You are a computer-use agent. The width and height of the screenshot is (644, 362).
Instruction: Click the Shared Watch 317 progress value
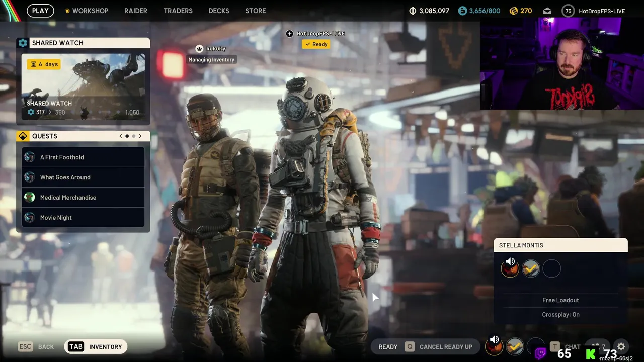(40, 112)
